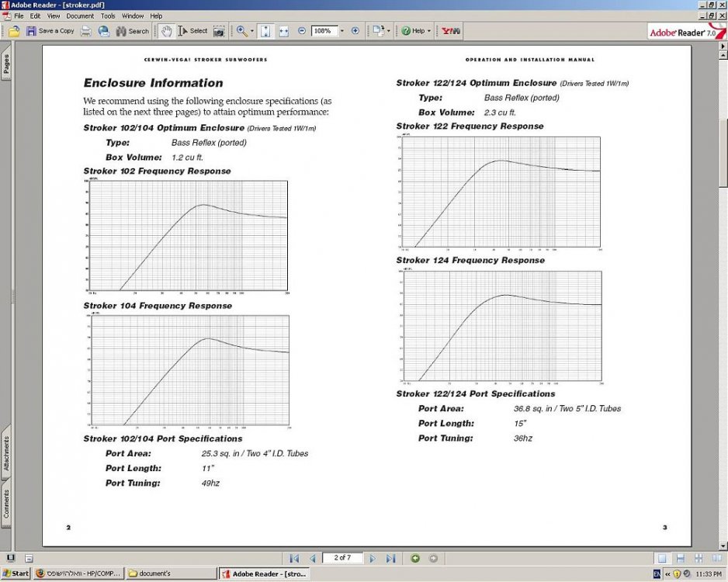Open dropdown next to rotate pages icon
This screenshot has height=582, width=728.
point(389,31)
